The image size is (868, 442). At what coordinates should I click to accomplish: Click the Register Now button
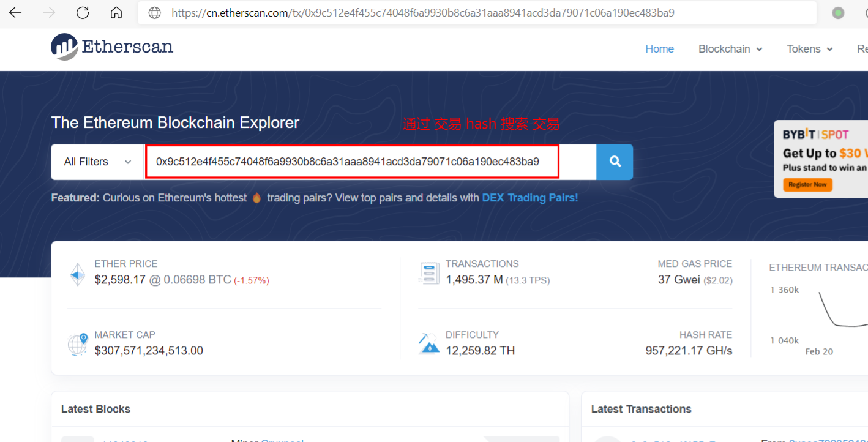[x=807, y=184]
